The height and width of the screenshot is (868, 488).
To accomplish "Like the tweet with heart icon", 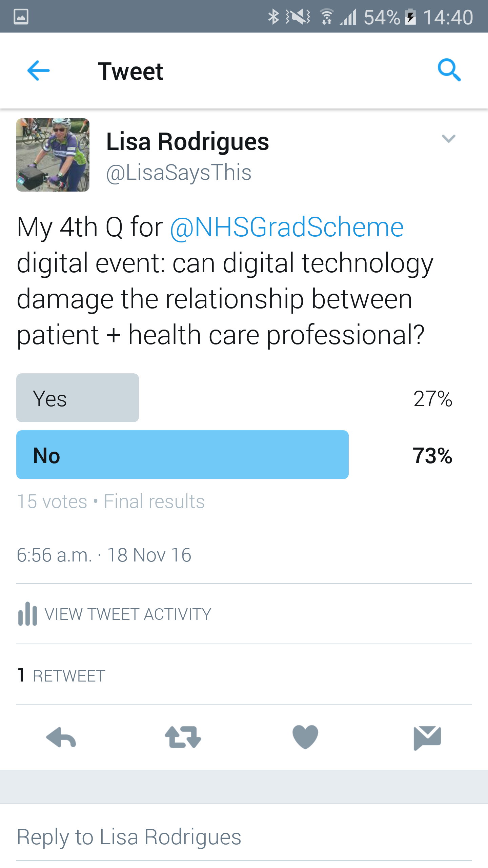I will click(x=305, y=736).
